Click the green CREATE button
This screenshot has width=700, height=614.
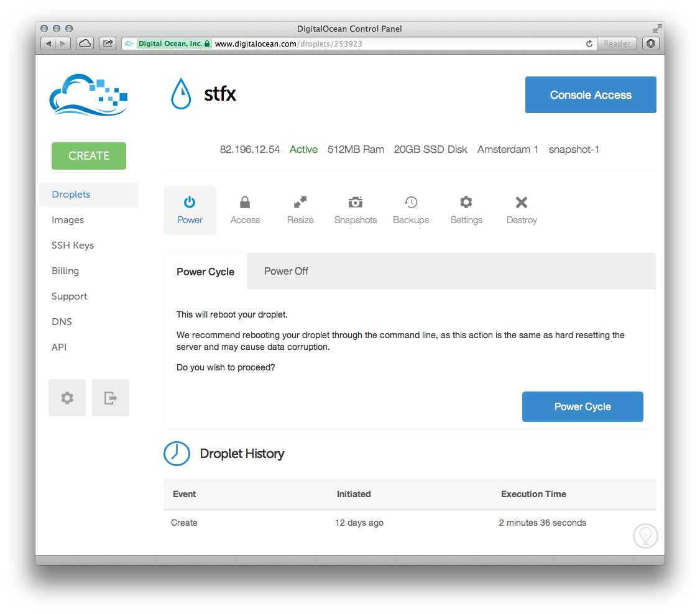click(x=89, y=156)
